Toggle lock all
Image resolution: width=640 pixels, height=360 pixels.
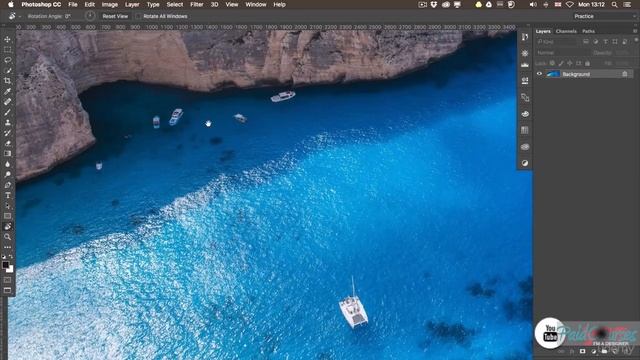click(587, 63)
